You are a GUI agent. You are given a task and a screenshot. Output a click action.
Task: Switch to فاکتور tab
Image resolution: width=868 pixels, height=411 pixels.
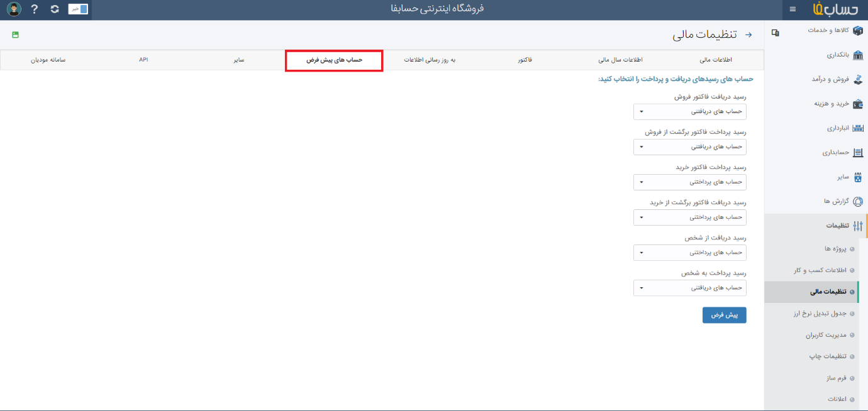click(525, 60)
